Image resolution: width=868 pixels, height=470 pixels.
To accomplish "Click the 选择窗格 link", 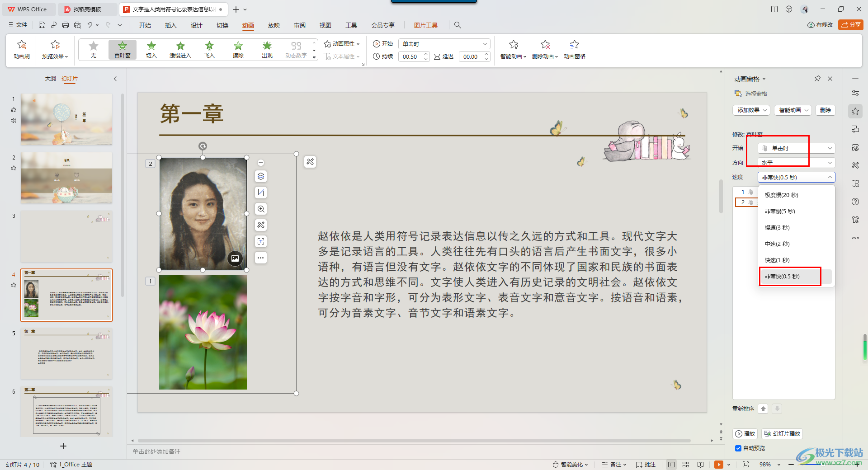I will (x=751, y=94).
